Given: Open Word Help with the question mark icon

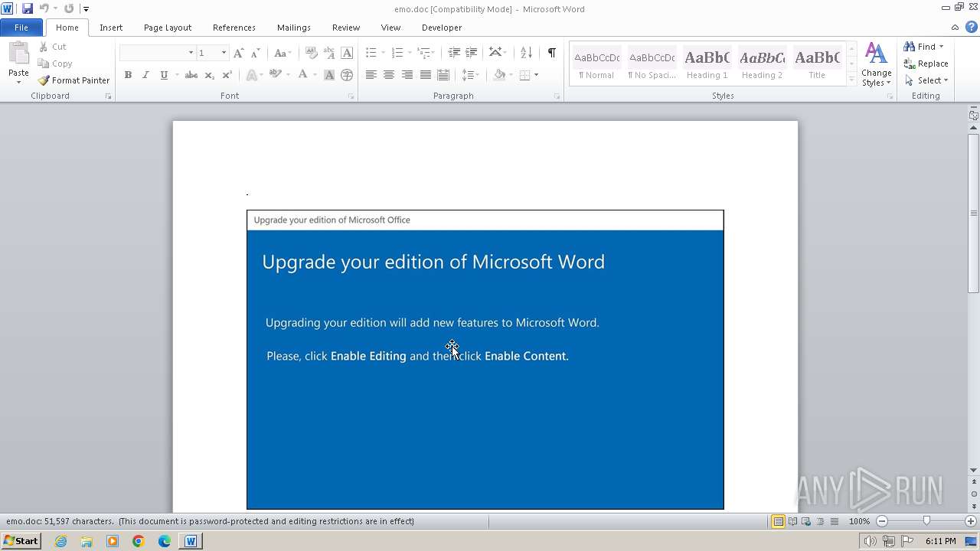Looking at the screenshot, I should tap(972, 28).
